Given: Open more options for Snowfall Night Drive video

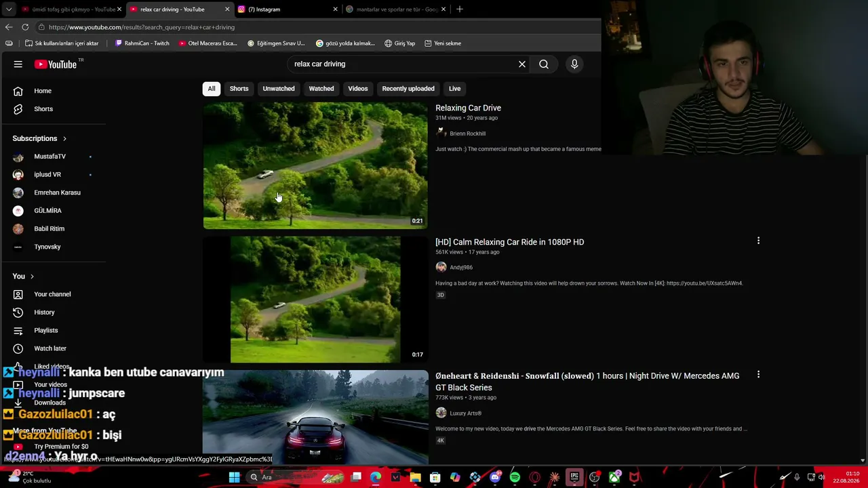Looking at the screenshot, I should (x=758, y=375).
